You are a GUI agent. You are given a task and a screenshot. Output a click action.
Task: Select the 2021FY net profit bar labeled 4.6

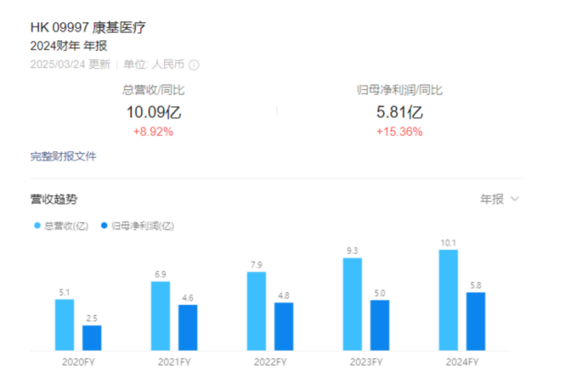tap(188, 328)
